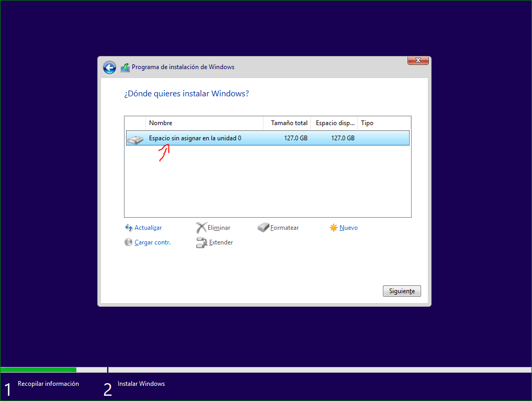Click the Formatear drive icon
532x401 pixels.
tap(263, 228)
